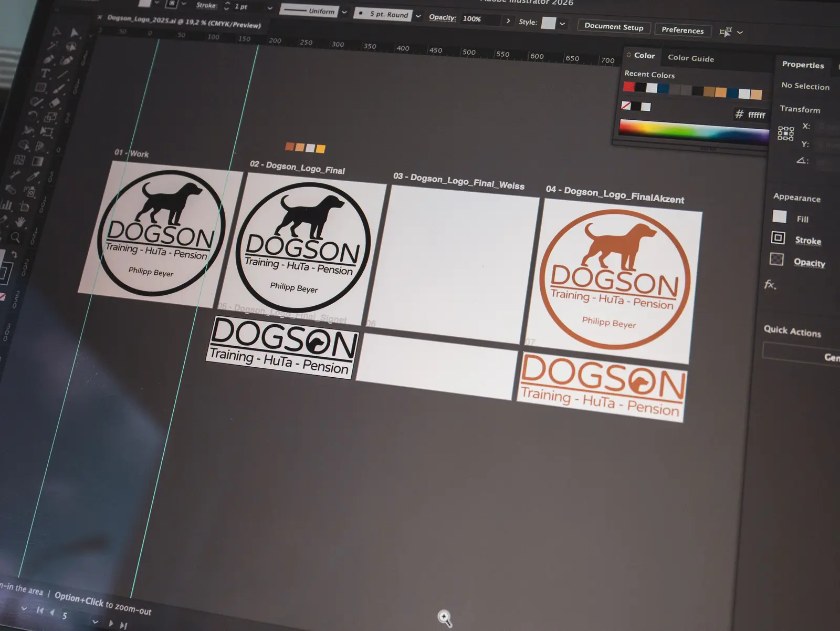Viewport: 840px width, 631px height.
Task: Select the Shape Builder tool
Action: point(24,144)
